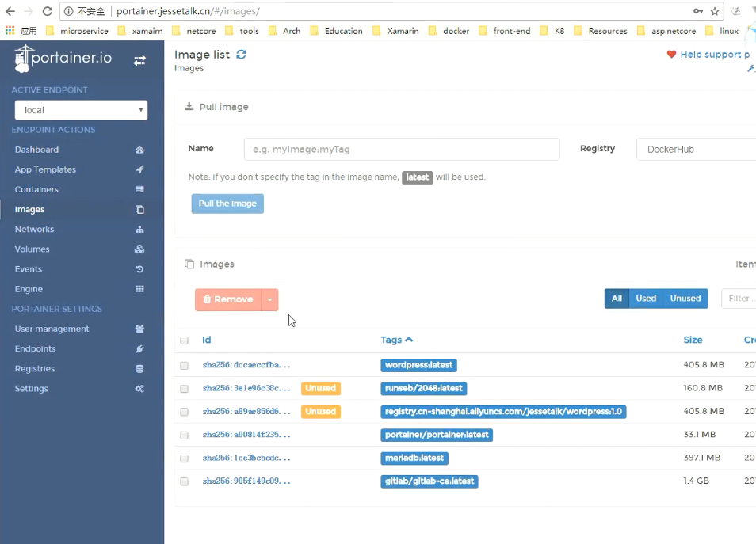Open the docker bookmarks folder
The height and width of the screenshot is (544, 756).
coord(449,31)
